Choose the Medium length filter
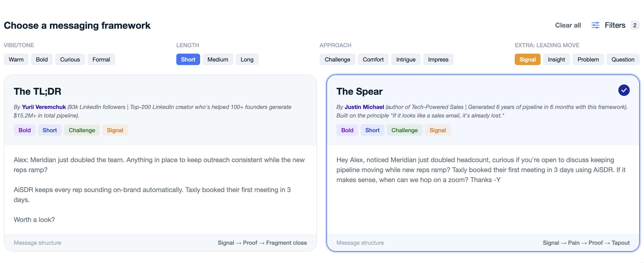 click(218, 59)
